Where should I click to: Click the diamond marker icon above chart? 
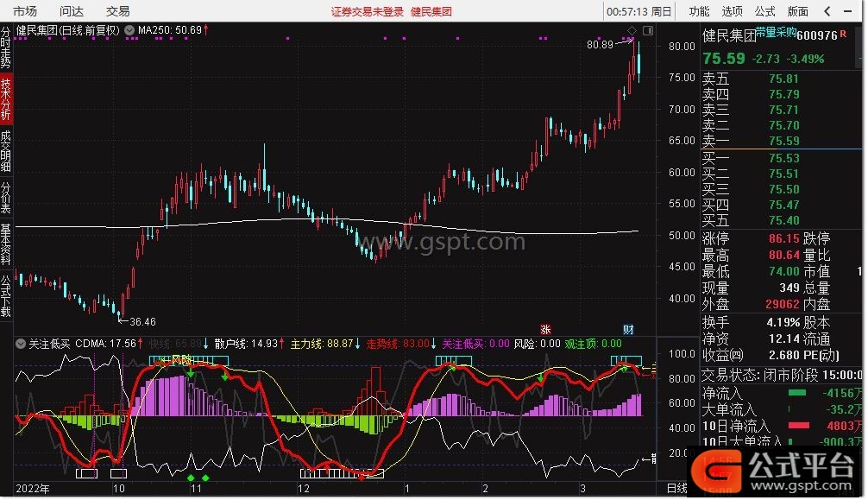point(632,30)
